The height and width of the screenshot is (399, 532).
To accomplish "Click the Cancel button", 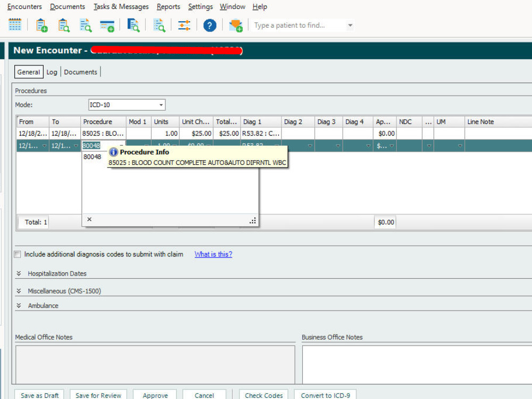I will point(204,395).
